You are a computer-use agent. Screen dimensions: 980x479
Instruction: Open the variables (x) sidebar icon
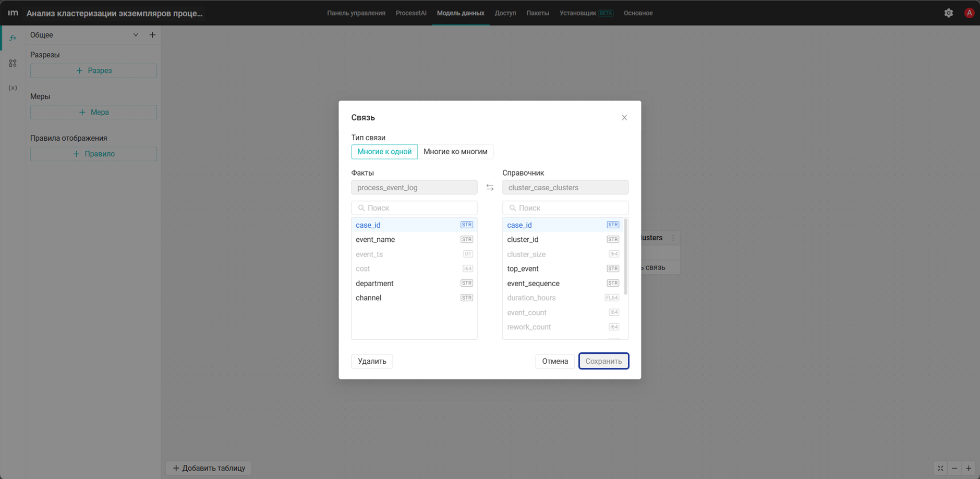pos(13,88)
